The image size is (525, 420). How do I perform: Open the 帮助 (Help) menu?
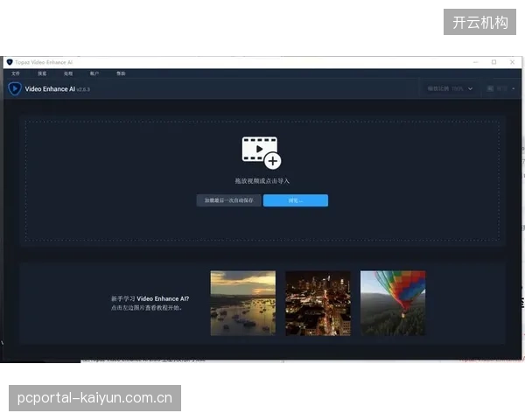coord(121,73)
